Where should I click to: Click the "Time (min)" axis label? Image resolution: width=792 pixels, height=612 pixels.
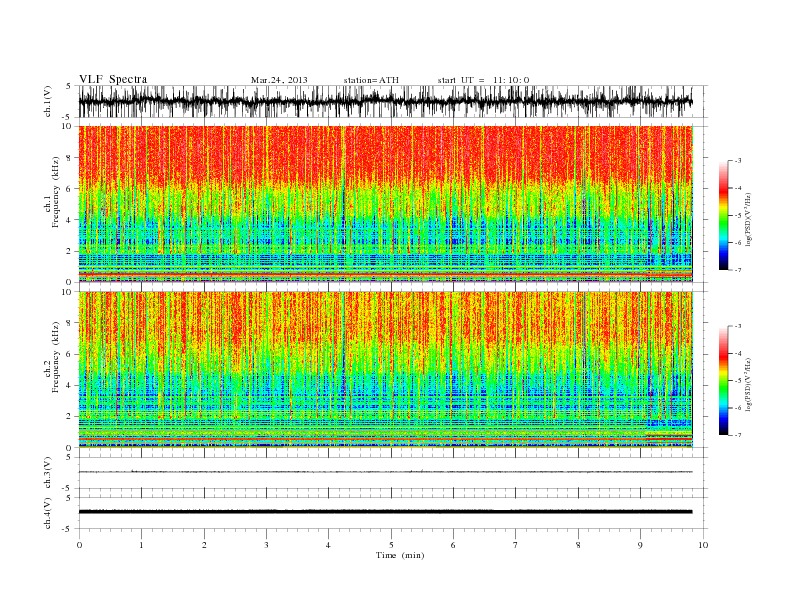[400, 555]
